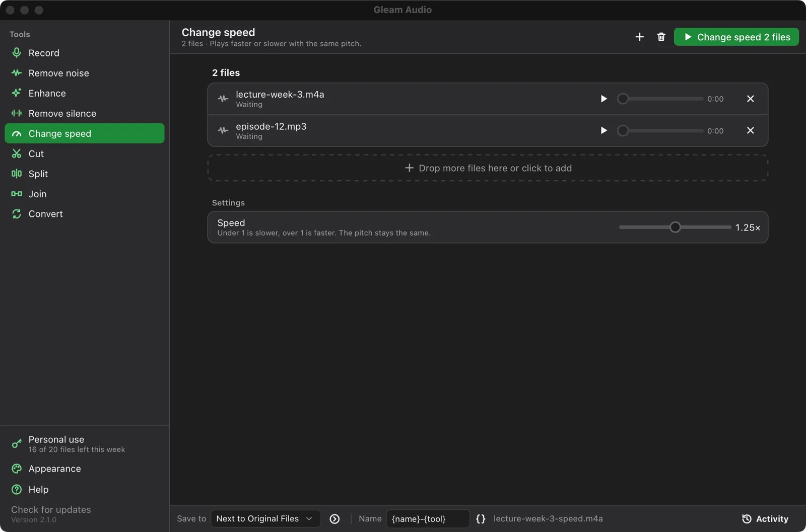
Task: Select the Remove noise tool
Action: [x=84, y=73]
